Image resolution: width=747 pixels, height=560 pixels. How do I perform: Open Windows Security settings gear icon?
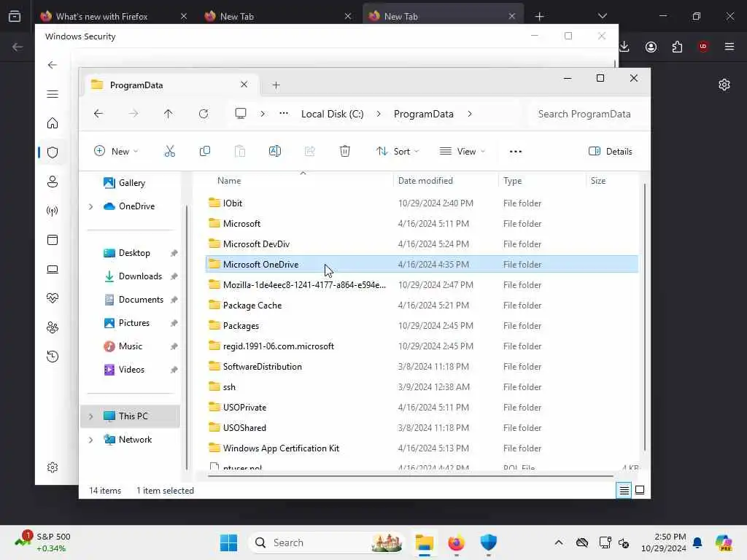[x=53, y=467]
